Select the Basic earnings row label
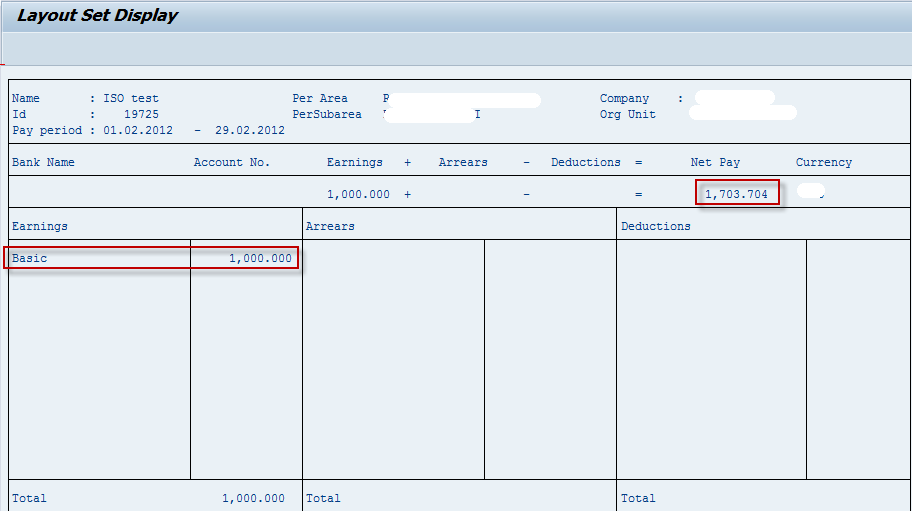The image size is (912, 511). coord(30,259)
